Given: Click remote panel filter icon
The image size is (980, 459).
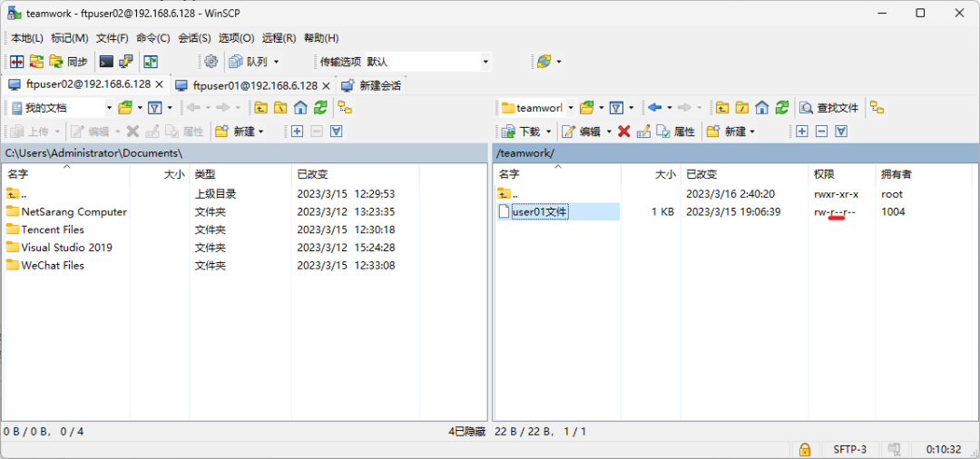Looking at the screenshot, I should click(x=616, y=108).
